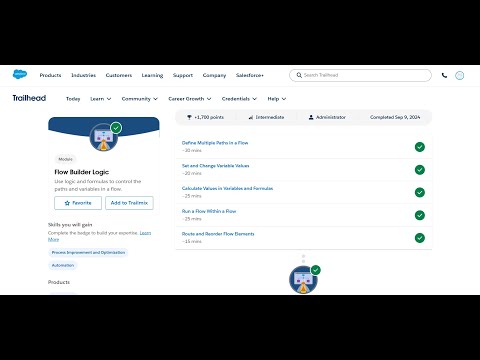
Task: Open the user profile avatar
Action: [460, 76]
